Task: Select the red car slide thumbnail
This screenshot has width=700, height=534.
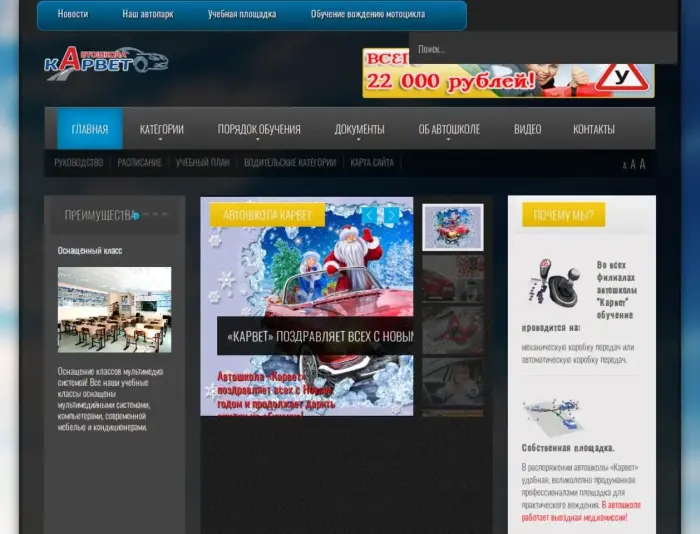Action: (x=453, y=279)
